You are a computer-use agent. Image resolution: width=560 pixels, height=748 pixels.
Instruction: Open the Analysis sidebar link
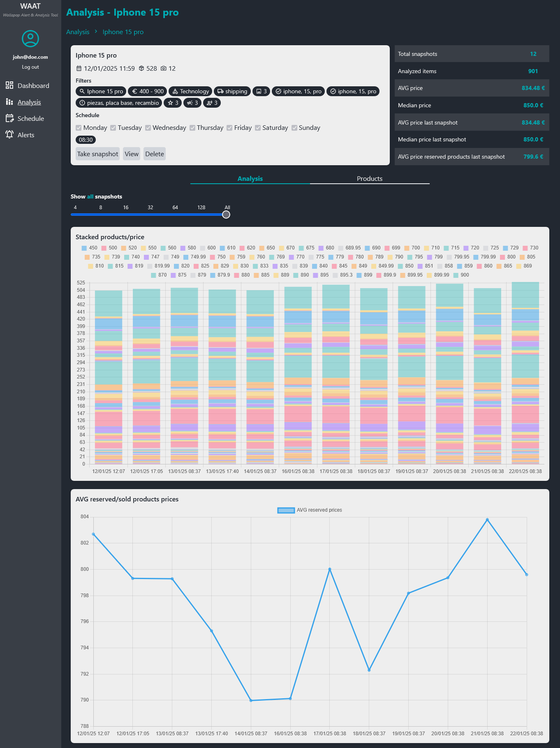pos(29,102)
